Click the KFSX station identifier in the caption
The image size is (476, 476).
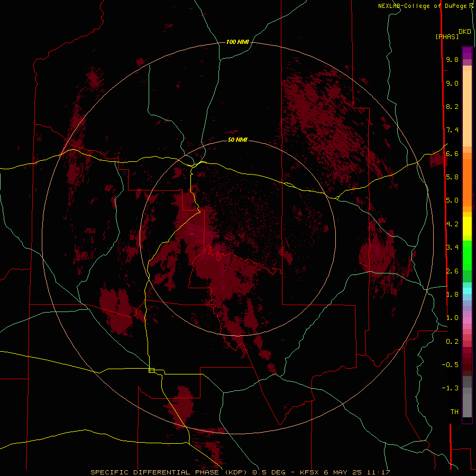(309, 472)
